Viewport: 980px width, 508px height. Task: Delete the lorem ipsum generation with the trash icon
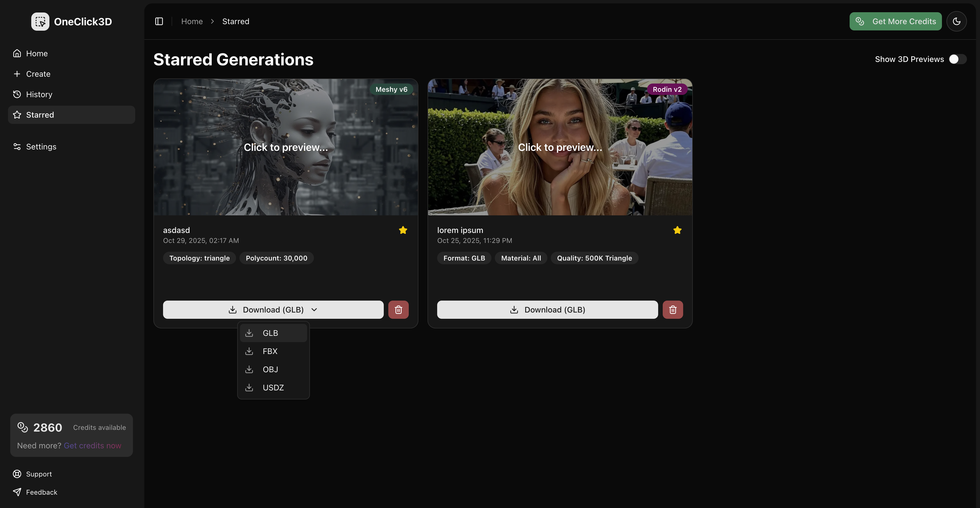click(x=673, y=309)
